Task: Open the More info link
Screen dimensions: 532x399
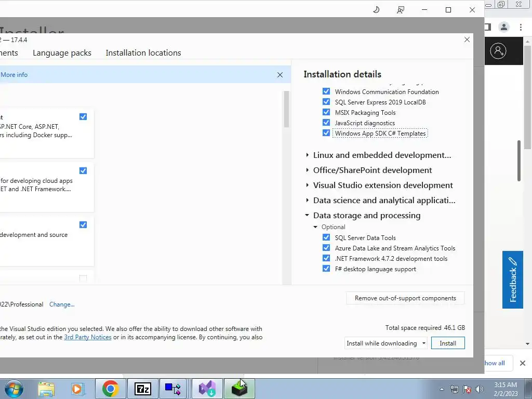Action: point(14,75)
